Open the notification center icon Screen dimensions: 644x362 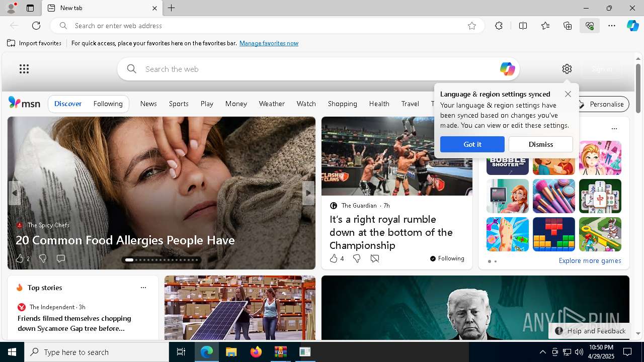tap(627, 352)
